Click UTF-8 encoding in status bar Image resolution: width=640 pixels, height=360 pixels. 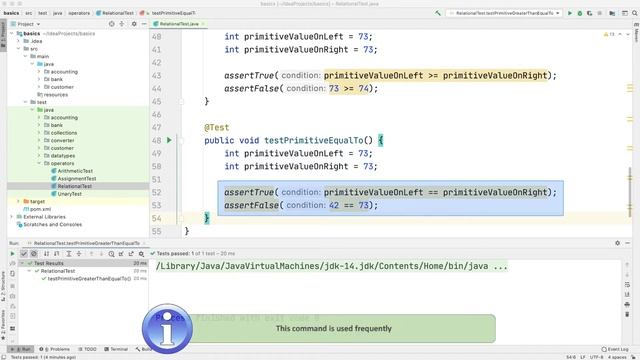(596, 357)
